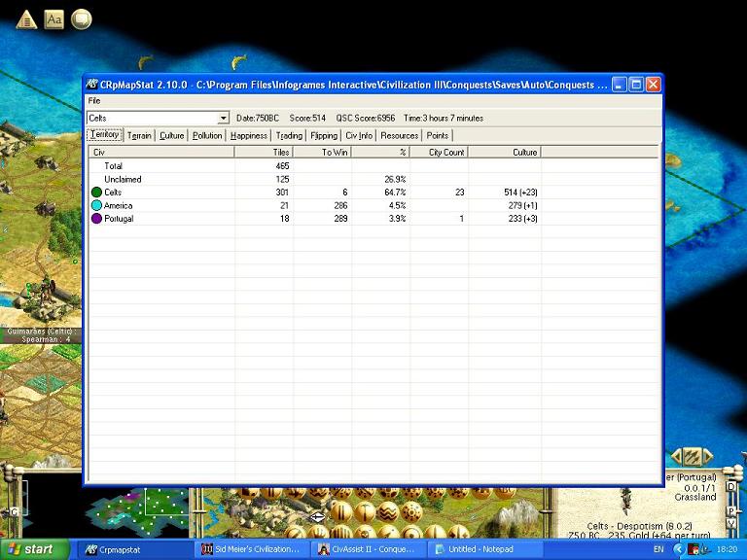Viewport: 747px width, 560px height.
Task: Click the Aa icon in the game
Action: [x=53, y=19]
